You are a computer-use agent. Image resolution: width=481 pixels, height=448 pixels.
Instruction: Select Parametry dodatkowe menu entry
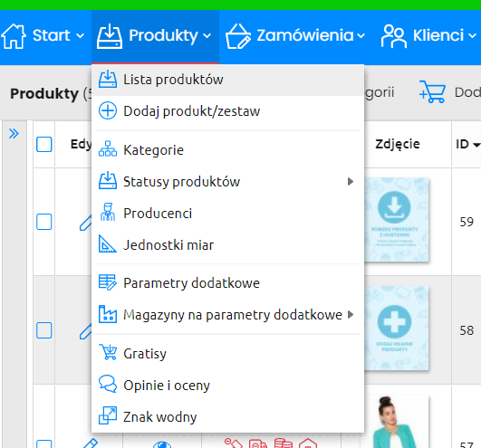pyautogui.click(x=227, y=283)
